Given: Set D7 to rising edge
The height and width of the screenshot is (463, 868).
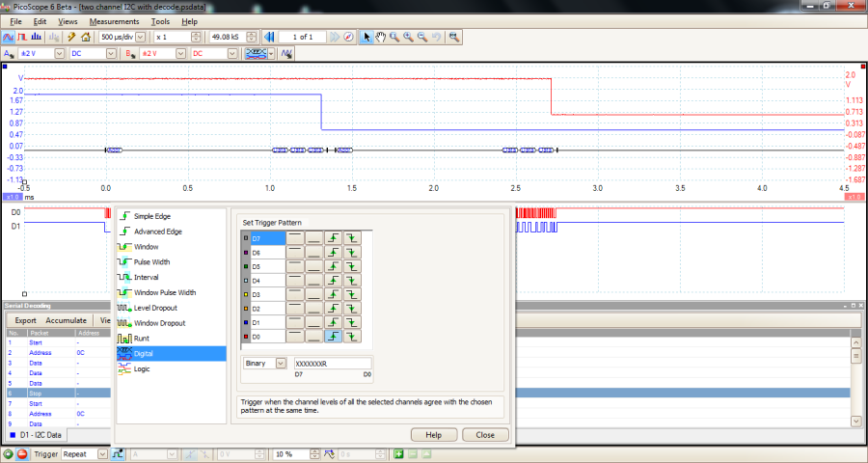Looking at the screenshot, I should 332,237.
